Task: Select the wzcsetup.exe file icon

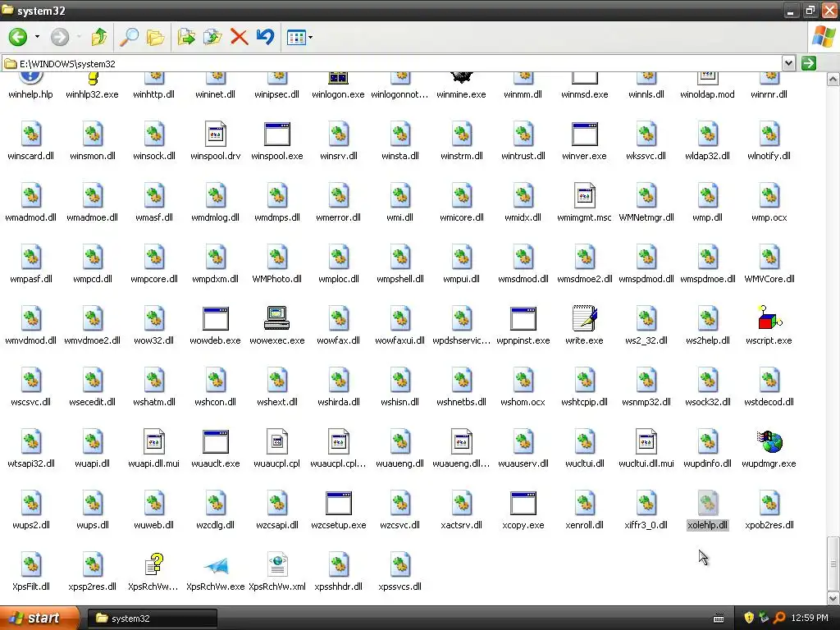Action: 339,503
